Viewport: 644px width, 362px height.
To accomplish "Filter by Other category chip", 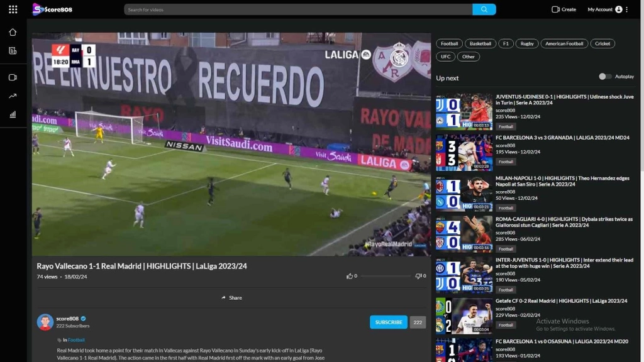I will (468, 57).
